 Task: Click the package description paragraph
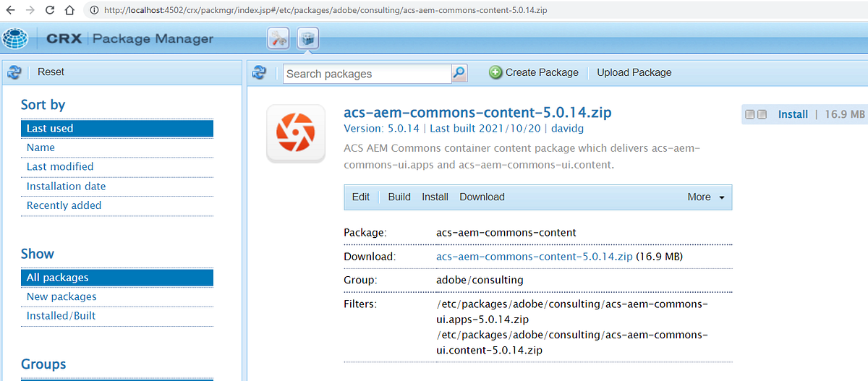click(522, 157)
